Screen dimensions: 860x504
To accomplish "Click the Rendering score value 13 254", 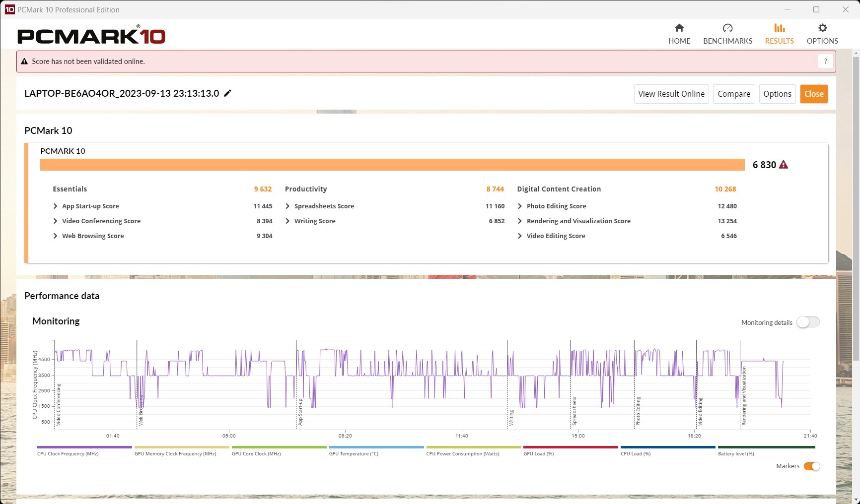I will 727,221.
